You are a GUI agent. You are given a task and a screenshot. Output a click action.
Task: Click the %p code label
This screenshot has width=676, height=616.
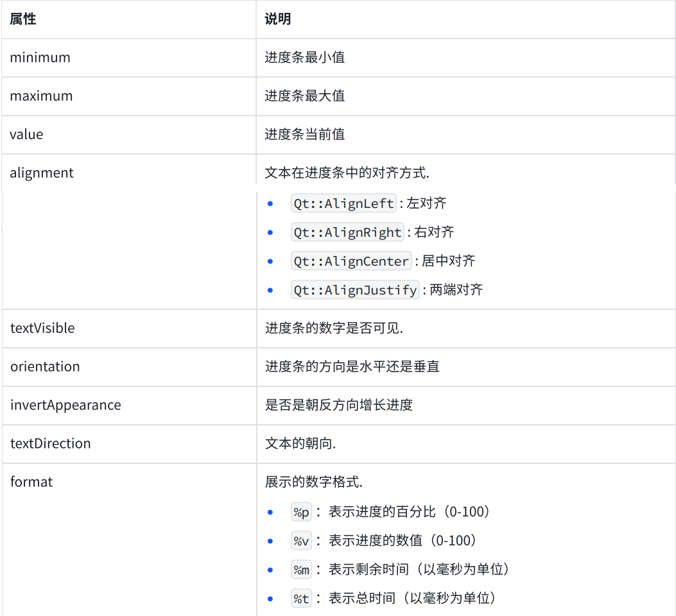pyautogui.click(x=301, y=512)
